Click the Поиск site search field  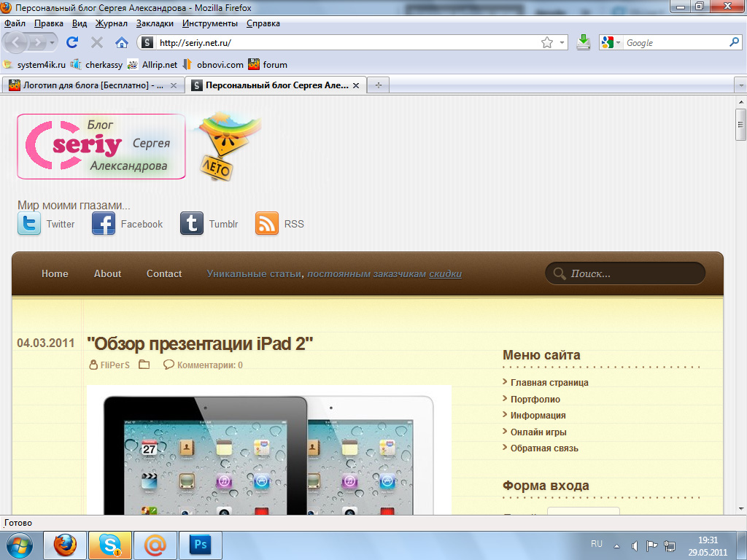pos(625,274)
